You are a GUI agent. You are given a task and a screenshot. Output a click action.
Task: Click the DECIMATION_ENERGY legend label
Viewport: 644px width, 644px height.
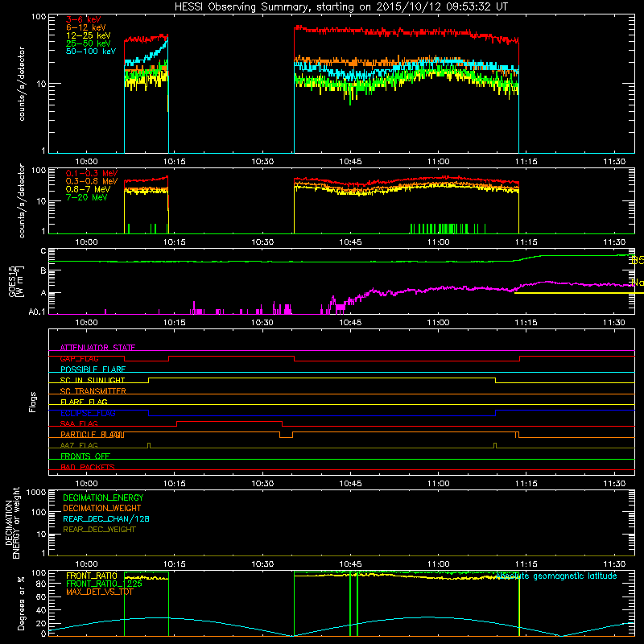103,497
